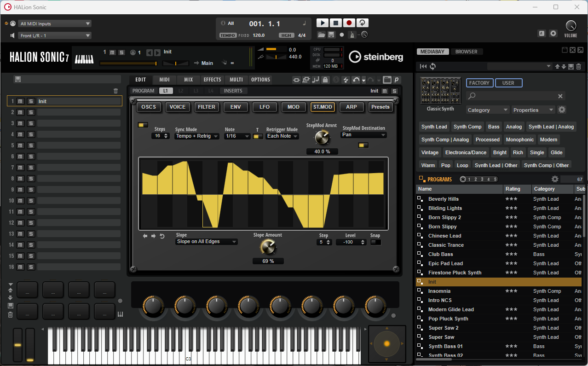The width and height of the screenshot is (588, 366).
Task: Mute slot 1 Init program
Action: coord(21,101)
